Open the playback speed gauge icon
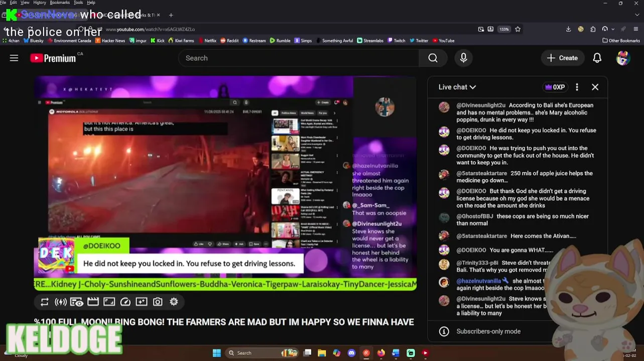The image size is (644, 361). tap(125, 302)
